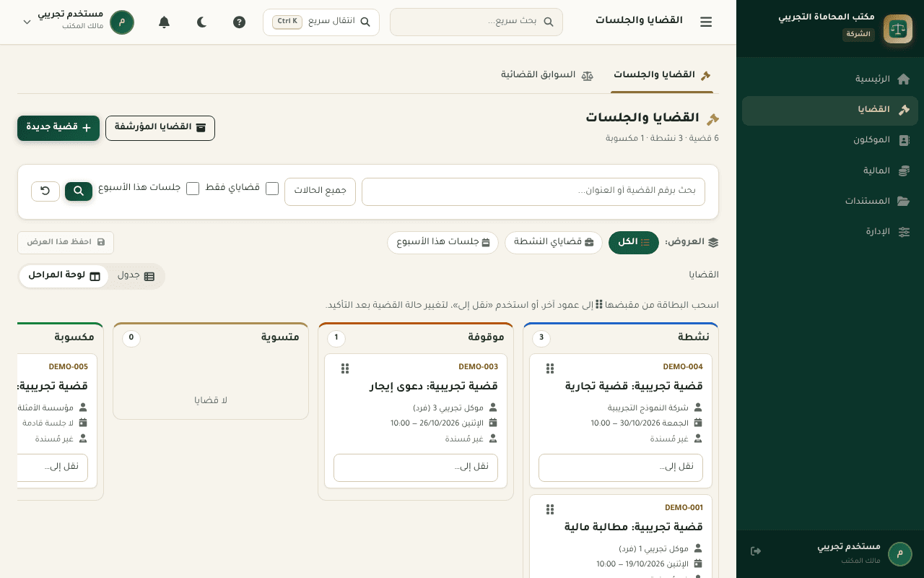The width and height of the screenshot is (924, 578).
Task: Focus the بحث سريع quick search field
Action: (x=476, y=22)
